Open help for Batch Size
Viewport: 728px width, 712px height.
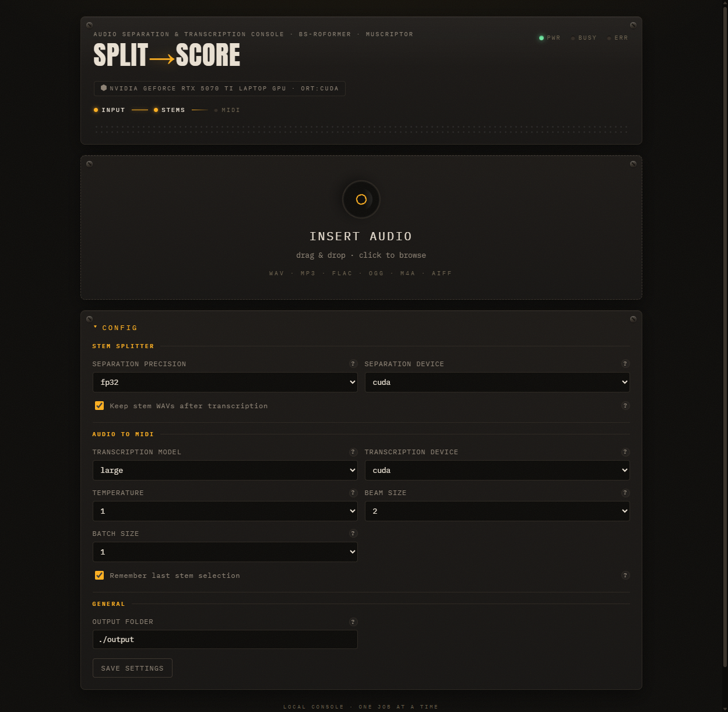coord(353,534)
